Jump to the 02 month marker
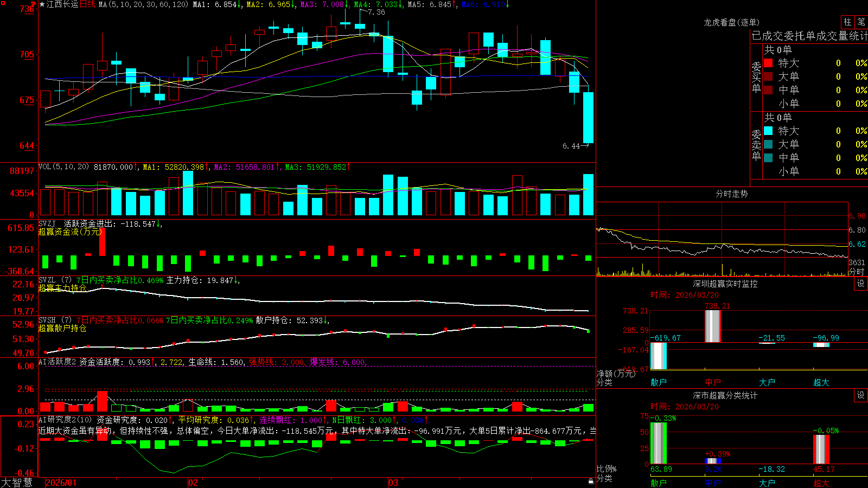 coord(193,483)
